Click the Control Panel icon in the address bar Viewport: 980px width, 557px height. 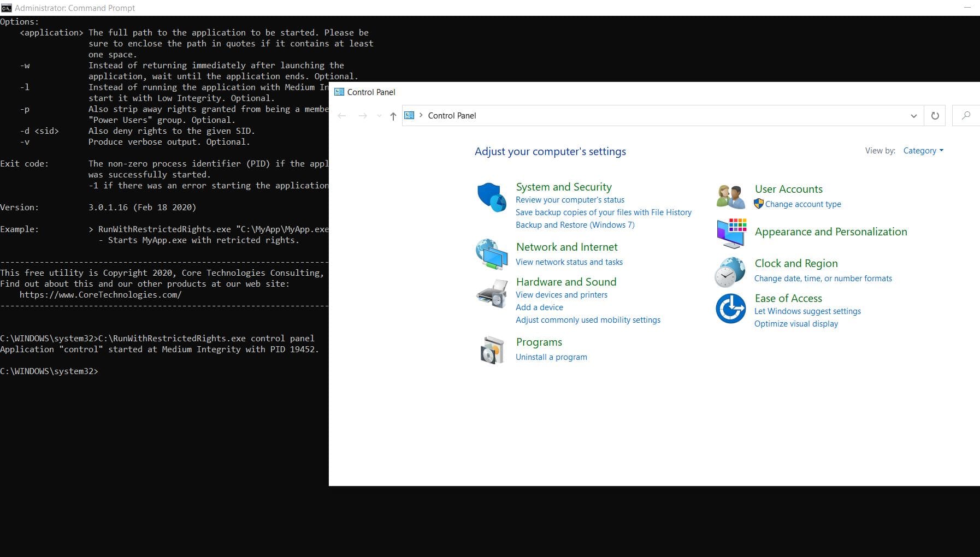pos(410,115)
